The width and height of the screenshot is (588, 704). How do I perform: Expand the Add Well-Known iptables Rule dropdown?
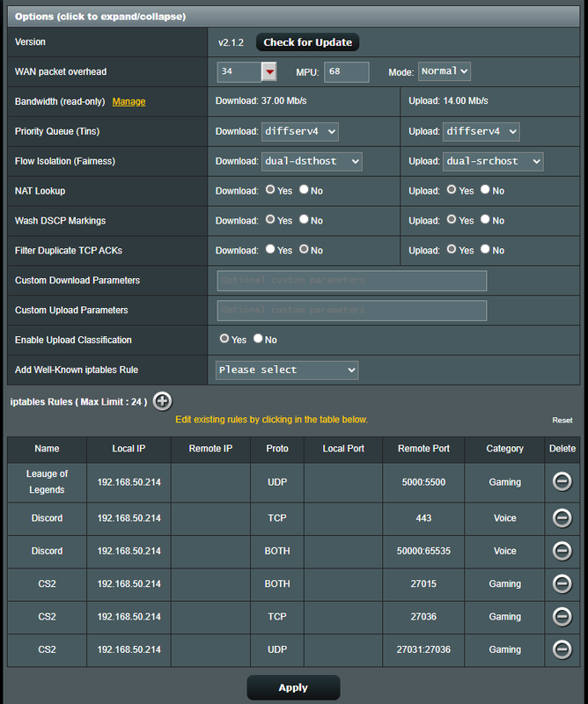(x=286, y=370)
